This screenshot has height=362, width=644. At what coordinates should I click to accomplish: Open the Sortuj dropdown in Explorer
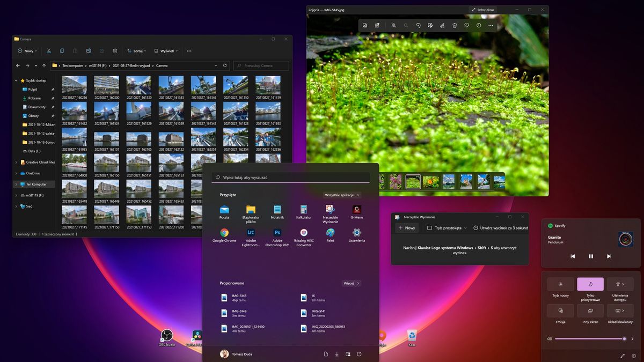(136, 51)
